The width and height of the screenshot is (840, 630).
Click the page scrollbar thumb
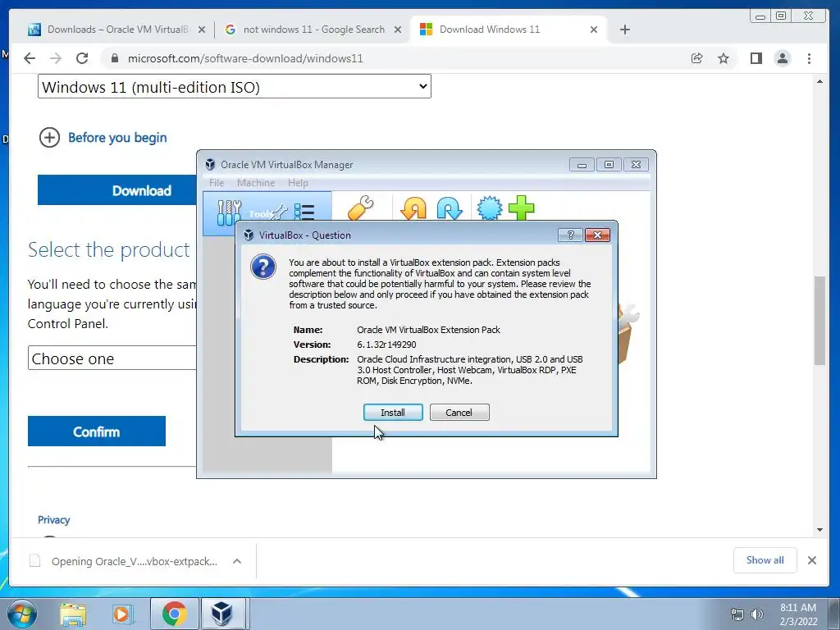pyautogui.click(x=819, y=321)
